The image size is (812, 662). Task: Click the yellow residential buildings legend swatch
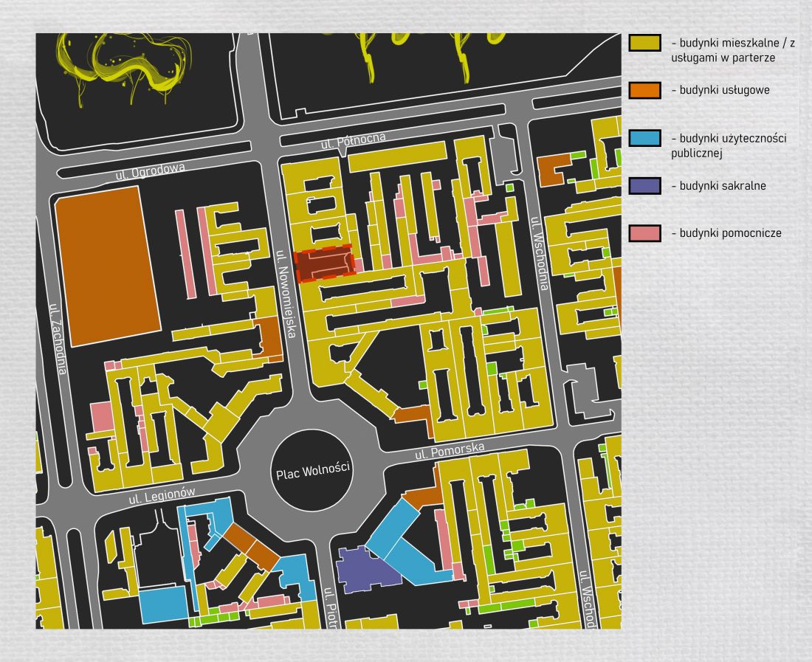pyautogui.click(x=644, y=43)
